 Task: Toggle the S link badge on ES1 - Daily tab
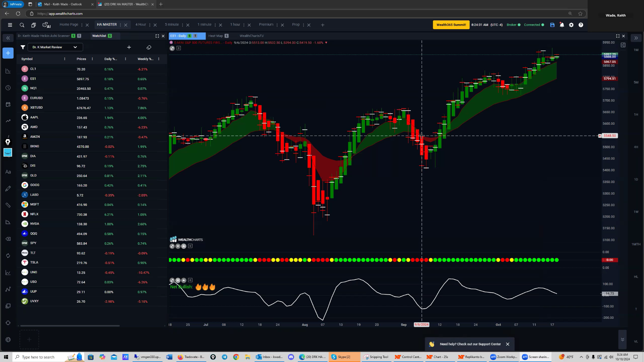pyautogui.click(x=190, y=36)
